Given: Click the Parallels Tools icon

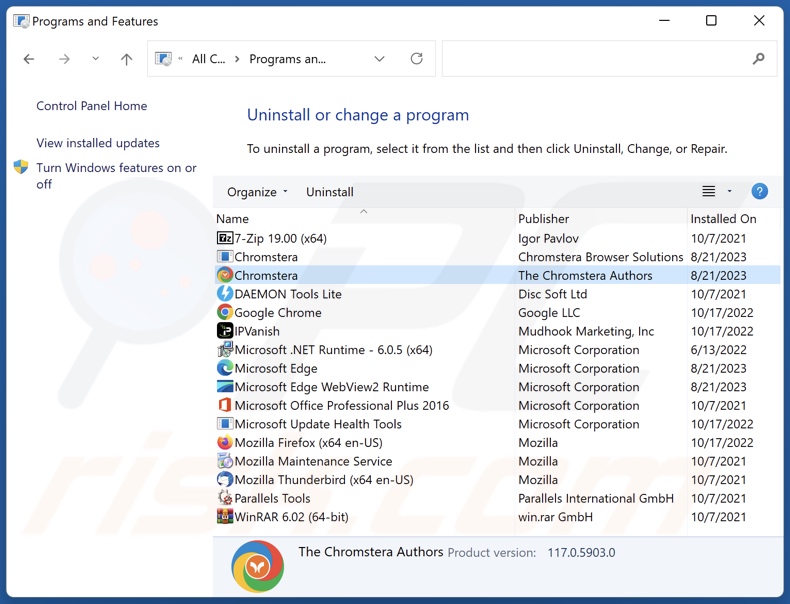Looking at the screenshot, I should [x=225, y=498].
